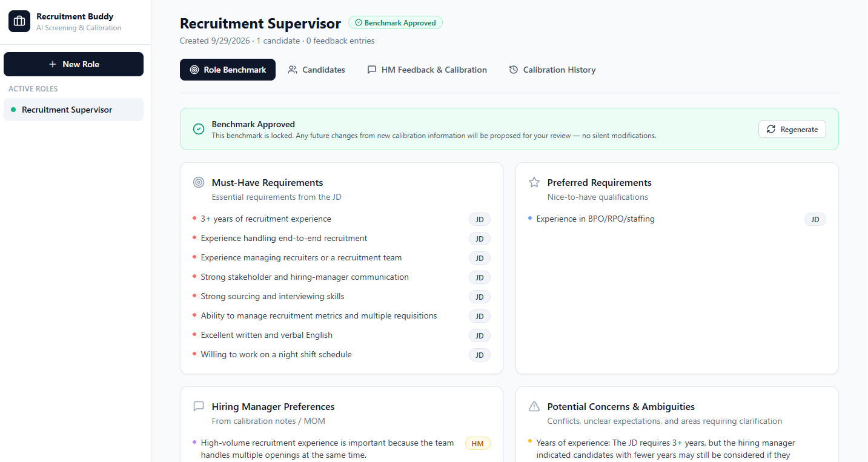Click "Experience in BPO/RPO/staffing" text
Viewport: 868px width, 462px height.
click(595, 219)
